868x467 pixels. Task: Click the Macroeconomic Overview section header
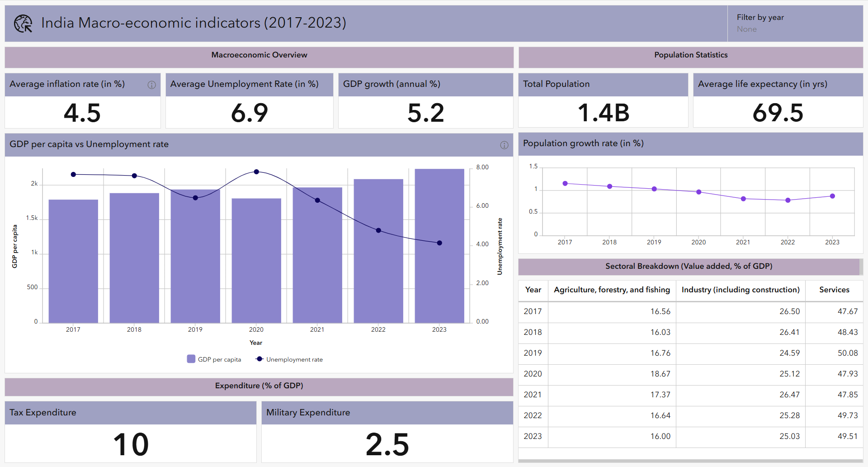pos(259,55)
